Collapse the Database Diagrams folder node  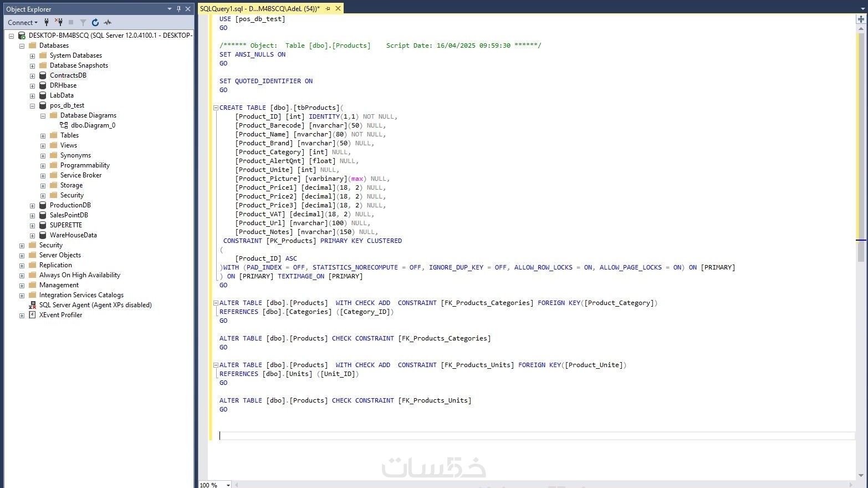click(43, 115)
